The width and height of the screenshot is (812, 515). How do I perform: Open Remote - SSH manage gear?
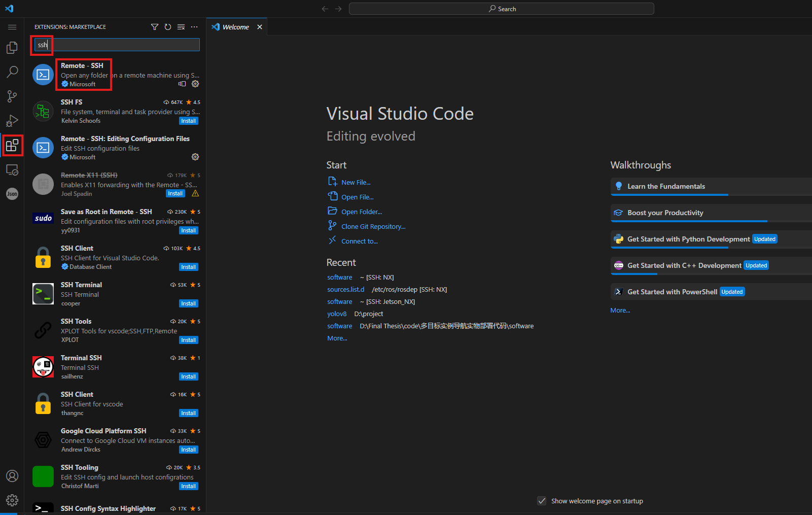(195, 84)
